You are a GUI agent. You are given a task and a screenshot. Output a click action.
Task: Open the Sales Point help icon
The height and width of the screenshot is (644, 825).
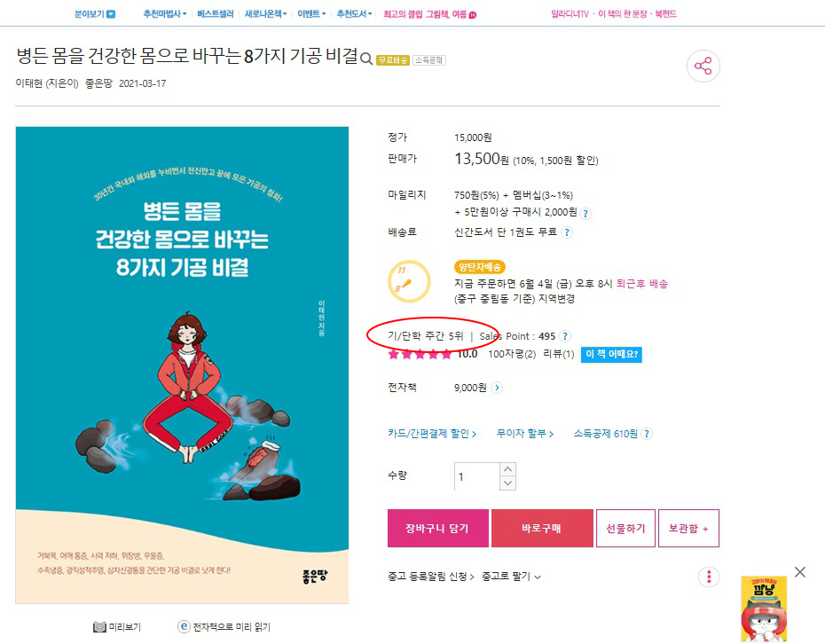coord(565,336)
